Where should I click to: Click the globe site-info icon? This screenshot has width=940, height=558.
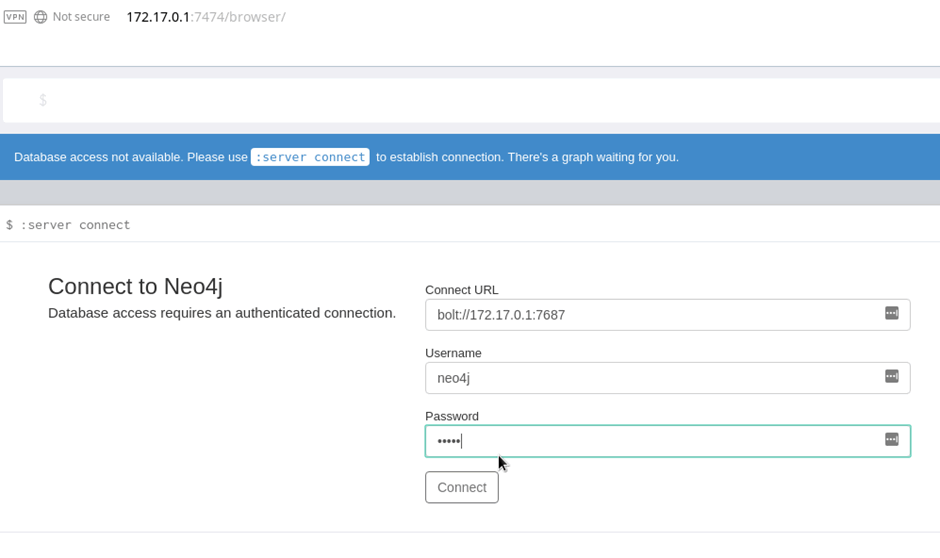pyautogui.click(x=40, y=17)
